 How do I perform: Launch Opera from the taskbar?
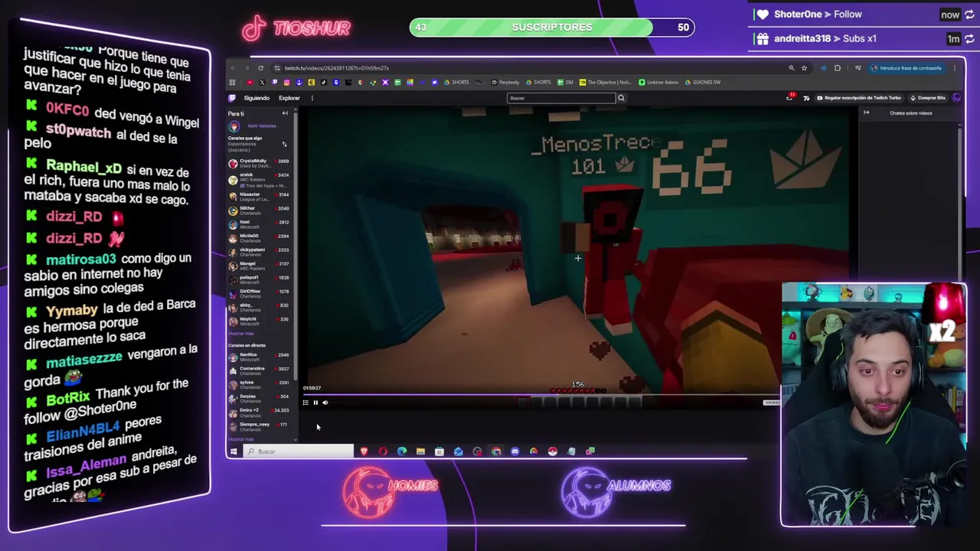(383, 452)
